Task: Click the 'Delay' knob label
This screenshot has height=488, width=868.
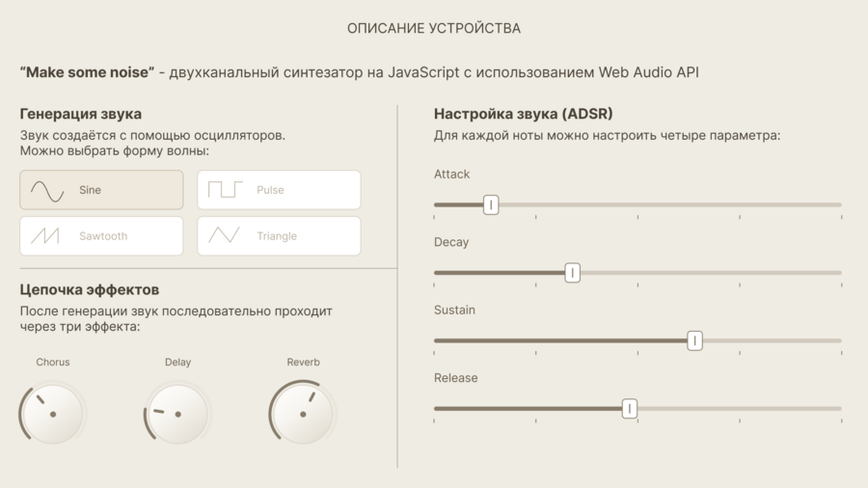Action: pos(177,362)
